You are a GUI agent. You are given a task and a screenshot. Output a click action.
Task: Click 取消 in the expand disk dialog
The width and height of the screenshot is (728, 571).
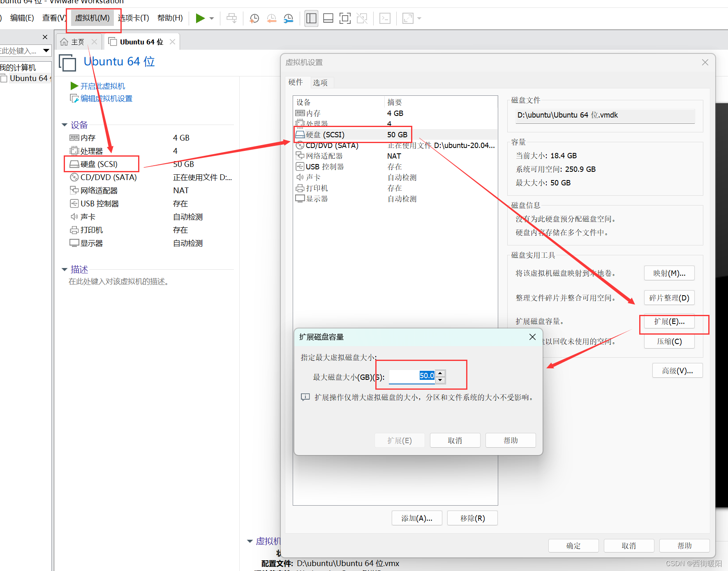point(455,440)
